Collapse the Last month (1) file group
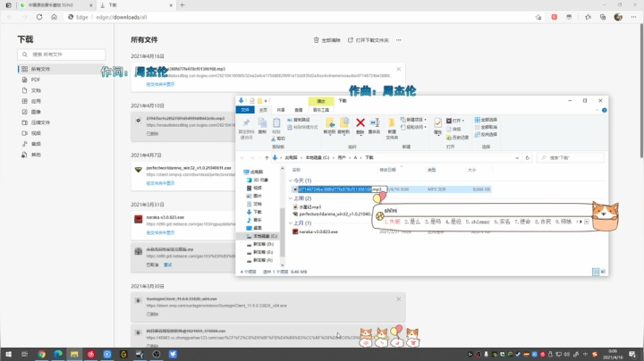 [291, 223]
